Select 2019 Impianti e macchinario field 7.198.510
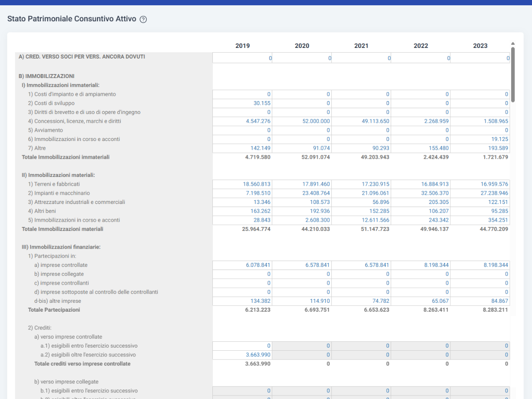The height and width of the screenshot is (399, 532). click(x=243, y=193)
